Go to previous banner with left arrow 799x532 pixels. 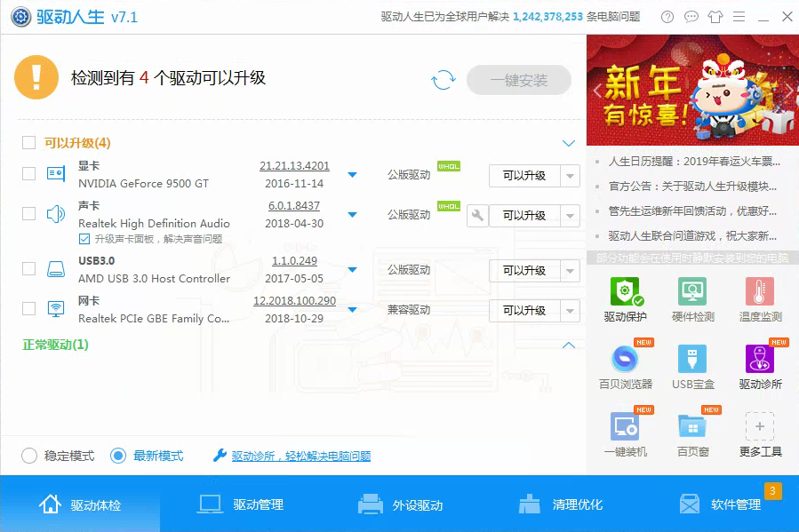coord(598,91)
